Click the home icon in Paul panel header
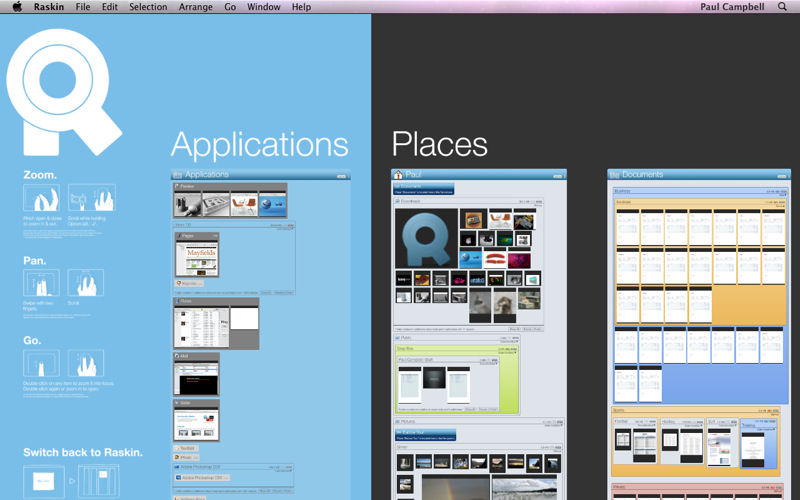 click(x=398, y=174)
